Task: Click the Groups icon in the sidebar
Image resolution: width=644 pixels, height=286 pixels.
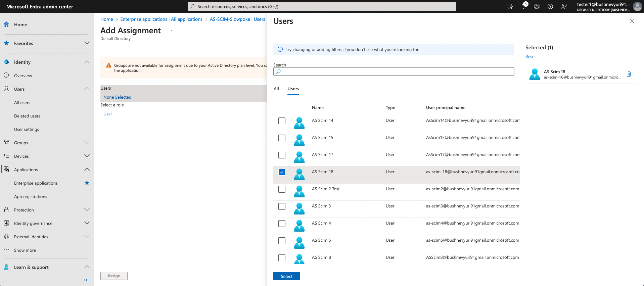Action: tap(6, 143)
